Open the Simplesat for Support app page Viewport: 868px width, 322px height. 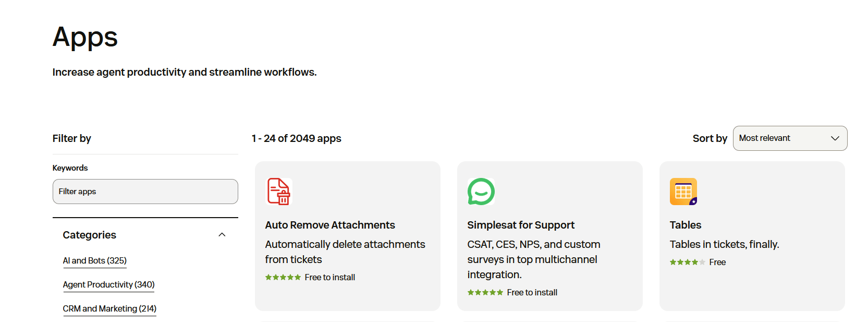[521, 224]
